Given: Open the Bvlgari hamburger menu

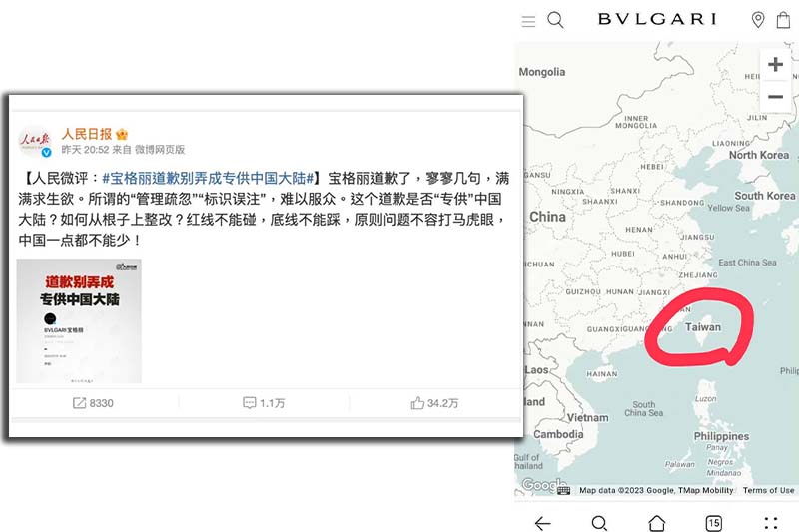Looking at the screenshot, I should tap(529, 21).
